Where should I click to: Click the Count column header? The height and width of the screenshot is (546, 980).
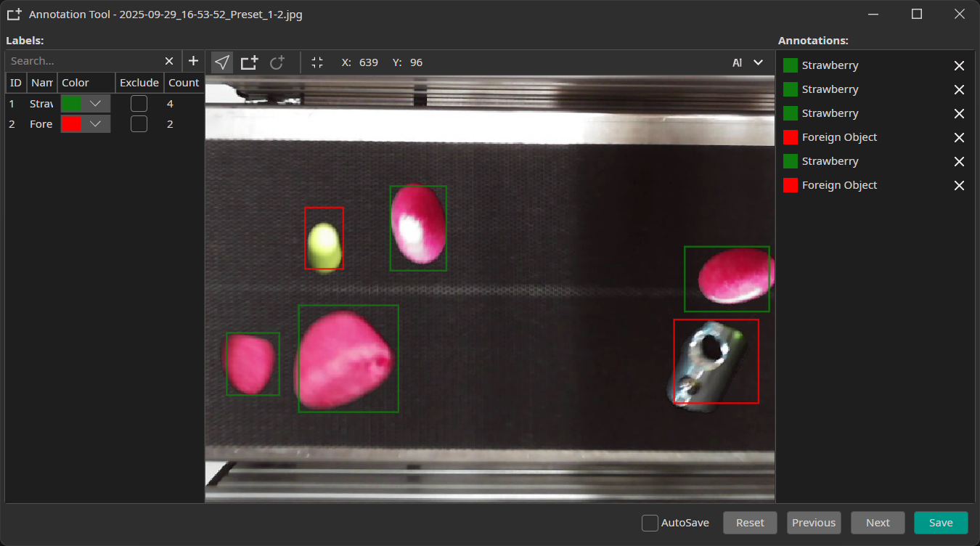click(x=184, y=82)
